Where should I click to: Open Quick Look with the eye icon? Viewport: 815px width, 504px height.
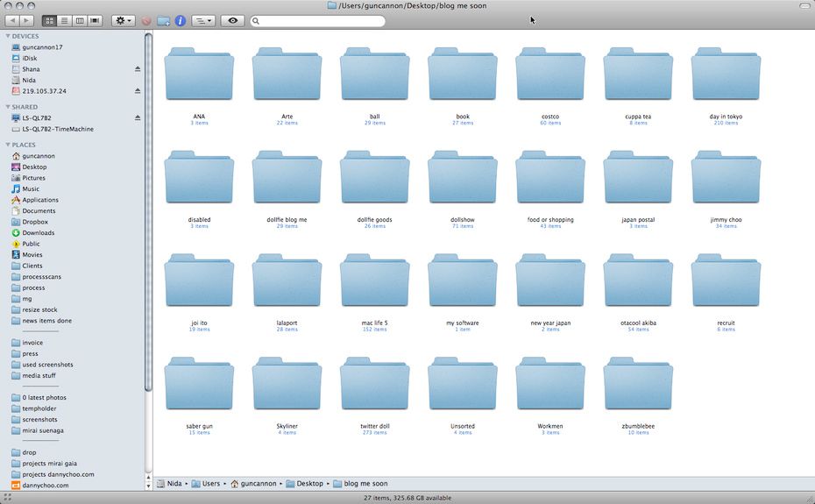click(232, 20)
